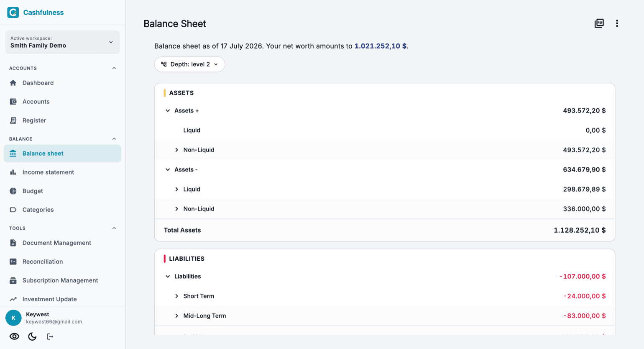
Task: Click the -107.000,00 $ liabilities amount
Action: click(x=583, y=277)
